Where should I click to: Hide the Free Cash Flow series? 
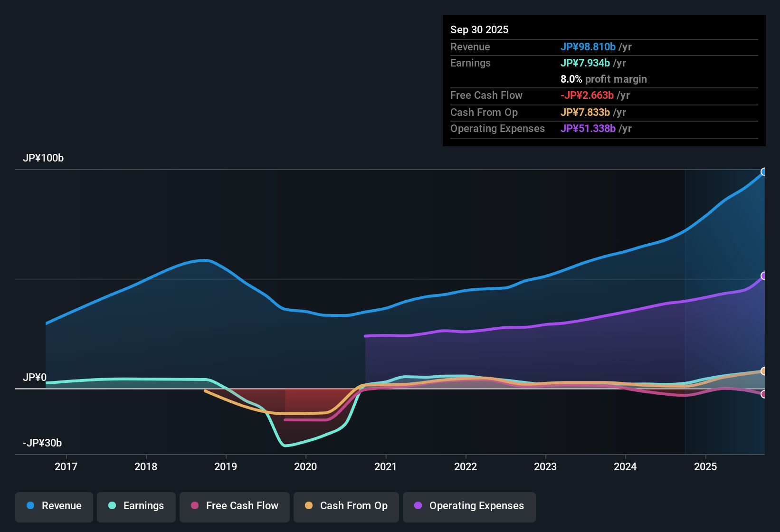pyautogui.click(x=234, y=506)
